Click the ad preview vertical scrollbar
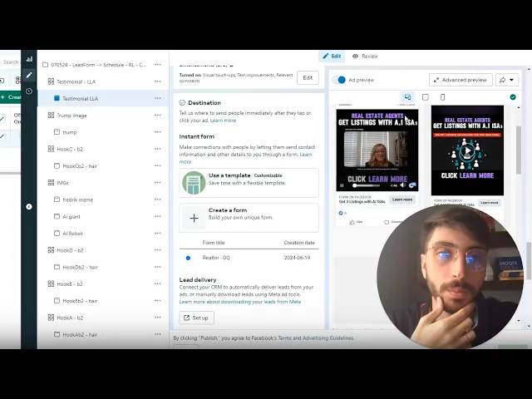The height and width of the screenshot is (399, 532). point(519,150)
